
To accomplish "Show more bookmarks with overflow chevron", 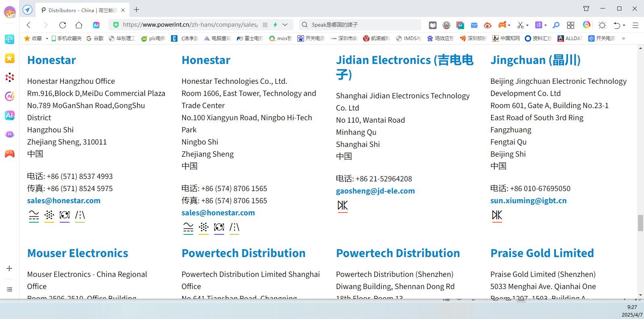I will coord(623,38).
